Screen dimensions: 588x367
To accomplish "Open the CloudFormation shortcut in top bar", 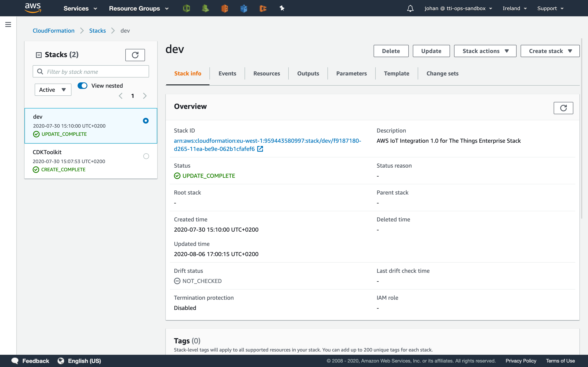I will click(186, 9).
